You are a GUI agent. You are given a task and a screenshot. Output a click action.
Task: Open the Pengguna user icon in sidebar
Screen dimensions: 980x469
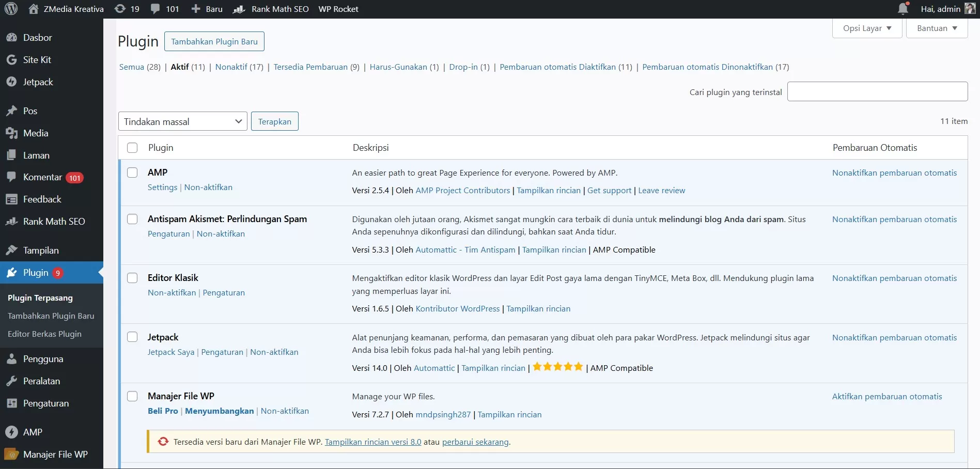tap(11, 359)
